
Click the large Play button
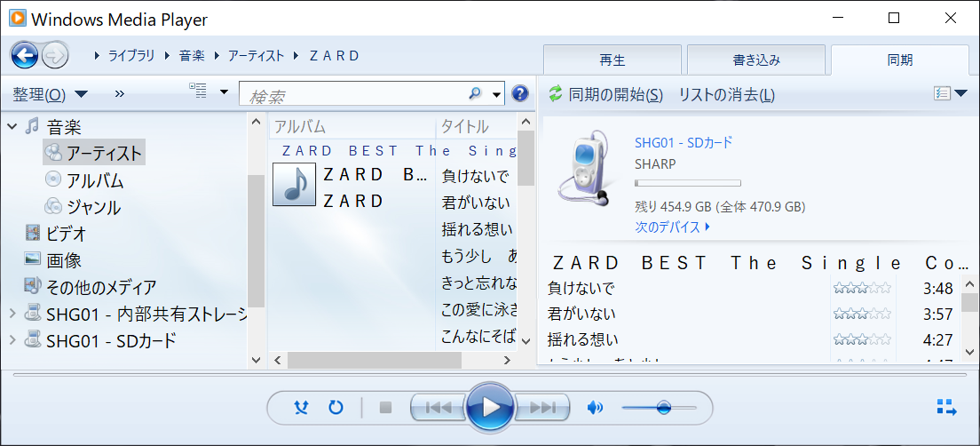click(x=491, y=408)
